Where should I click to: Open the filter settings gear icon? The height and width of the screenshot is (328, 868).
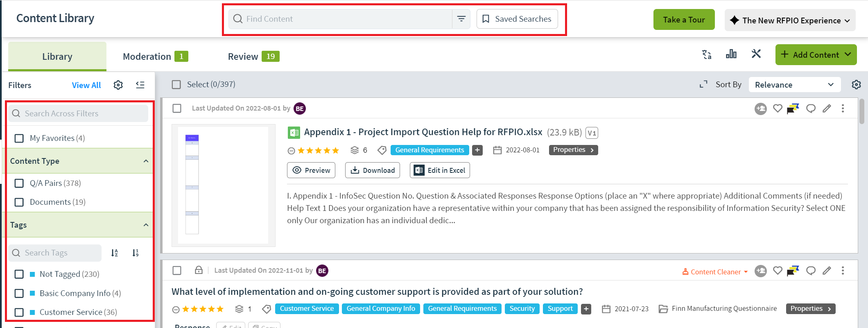tap(118, 85)
